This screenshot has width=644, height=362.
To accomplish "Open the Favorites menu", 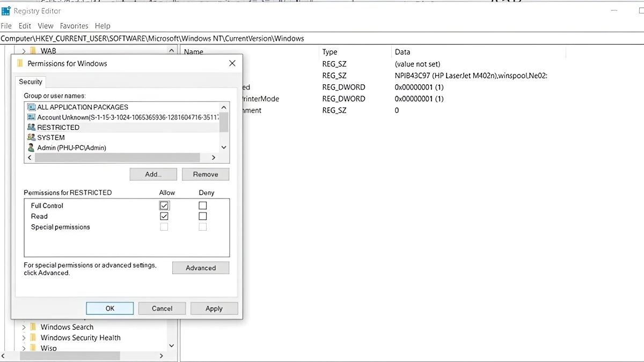I will (74, 26).
